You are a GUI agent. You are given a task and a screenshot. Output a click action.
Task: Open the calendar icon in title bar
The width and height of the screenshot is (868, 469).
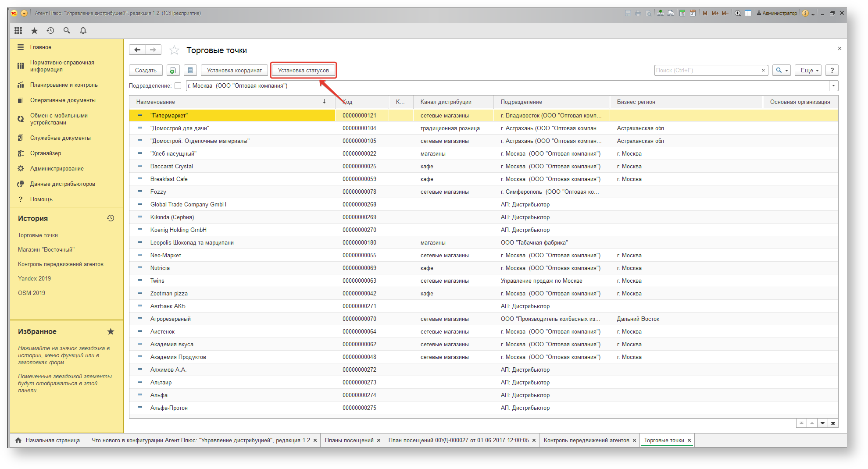[x=693, y=13]
